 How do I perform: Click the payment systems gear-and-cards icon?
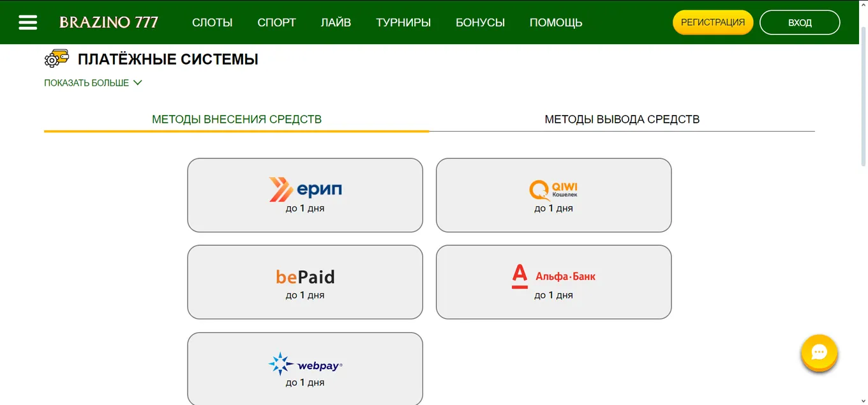tap(57, 59)
